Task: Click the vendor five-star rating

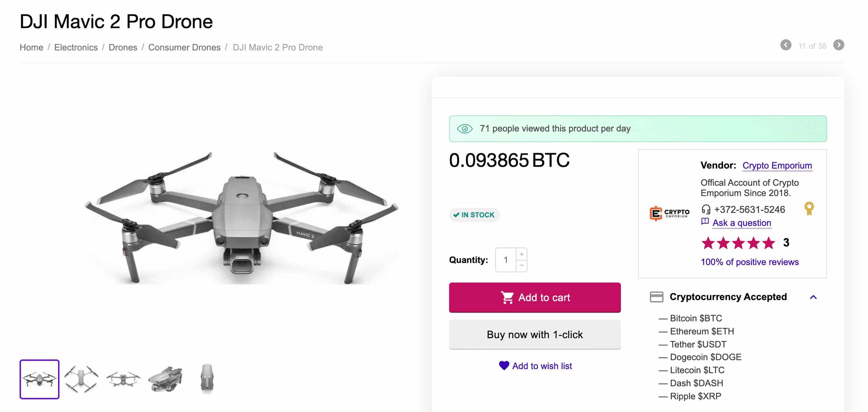Action: coord(738,243)
